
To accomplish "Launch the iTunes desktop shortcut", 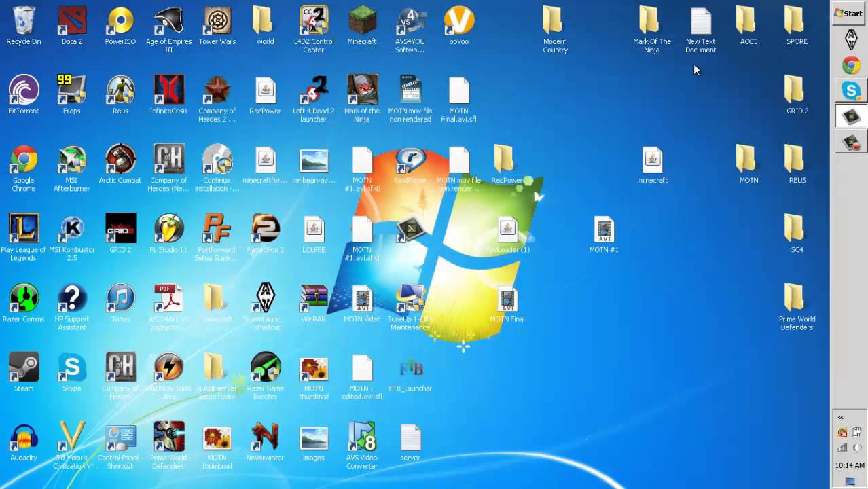I will click(120, 299).
